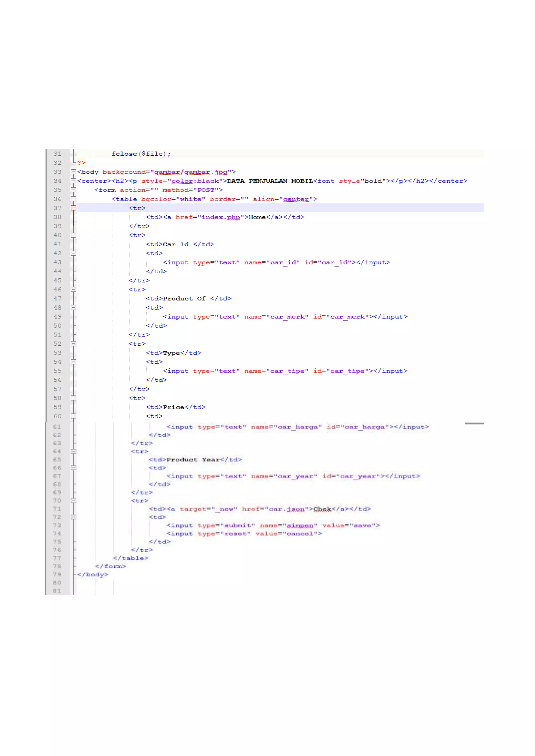The width and height of the screenshot is (535, 756).
Task: Collapse the form fold at line 35
Action: 73,190
